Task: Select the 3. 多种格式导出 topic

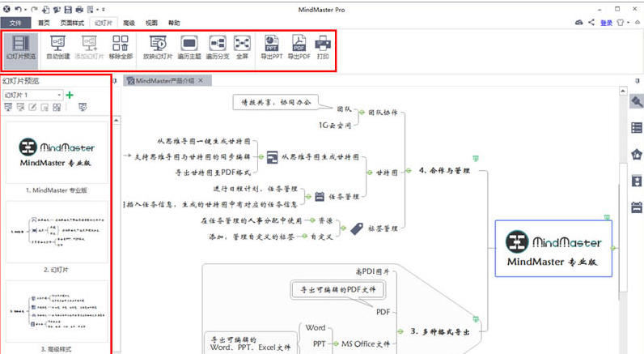Action: [440, 331]
